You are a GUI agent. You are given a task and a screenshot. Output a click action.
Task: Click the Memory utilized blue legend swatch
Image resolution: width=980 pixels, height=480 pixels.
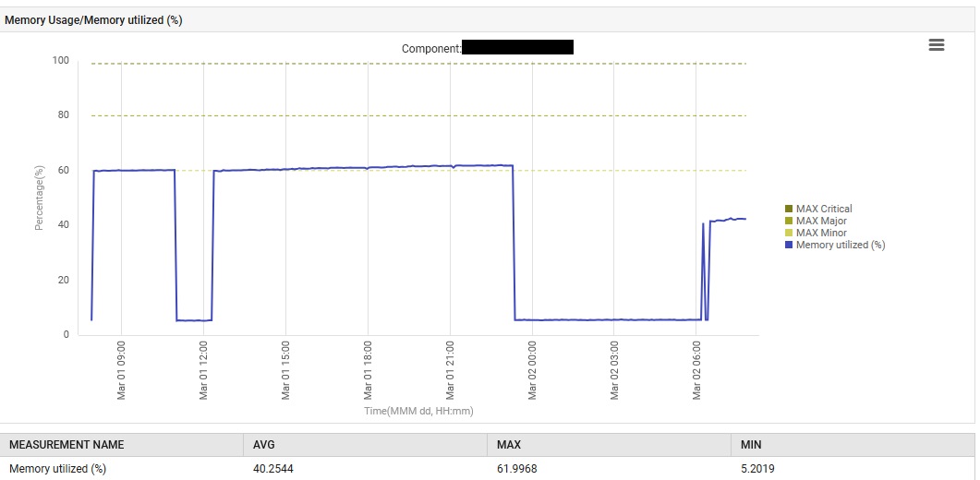coord(789,245)
